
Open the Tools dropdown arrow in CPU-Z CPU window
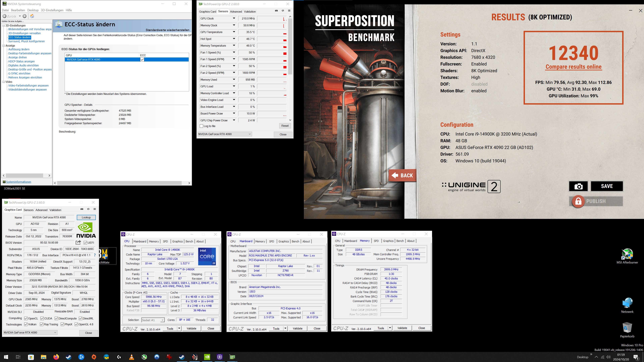coord(179,328)
